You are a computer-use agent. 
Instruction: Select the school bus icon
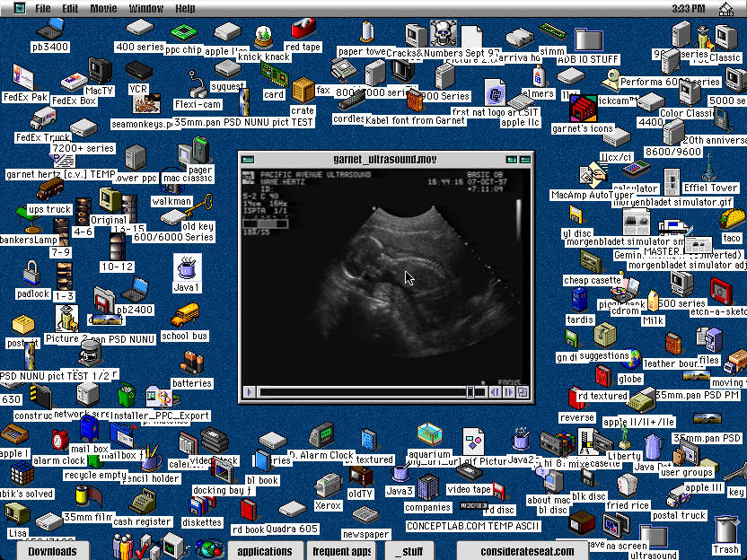tap(184, 316)
